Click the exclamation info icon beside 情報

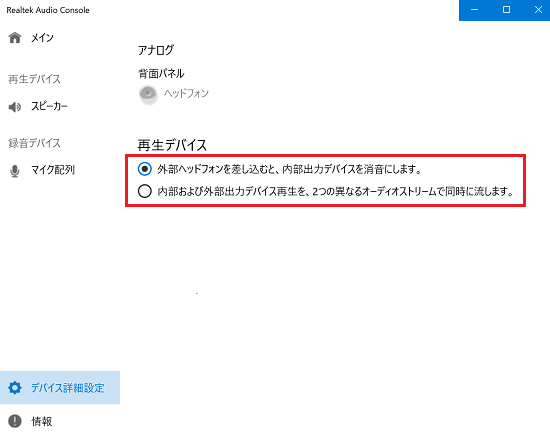15,421
